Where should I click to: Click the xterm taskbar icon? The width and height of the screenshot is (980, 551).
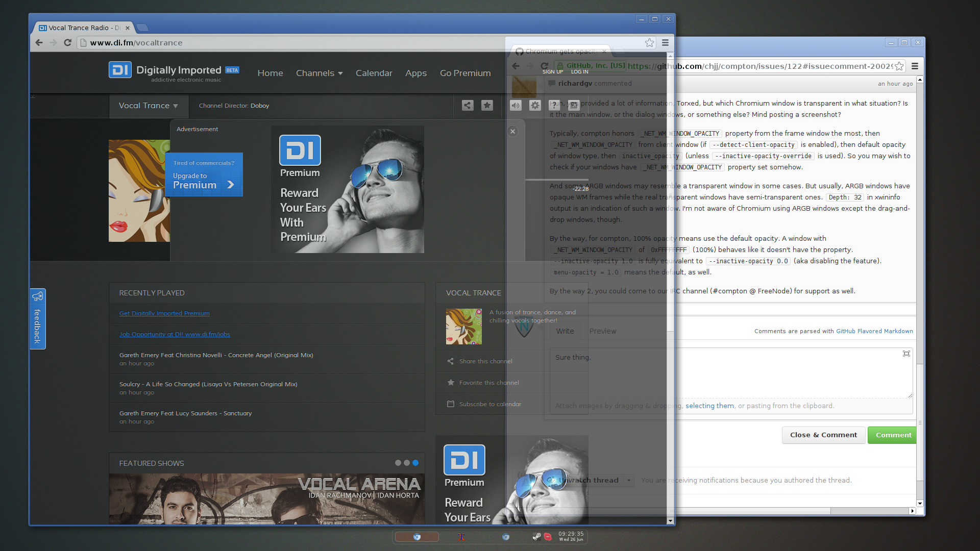(x=461, y=537)
